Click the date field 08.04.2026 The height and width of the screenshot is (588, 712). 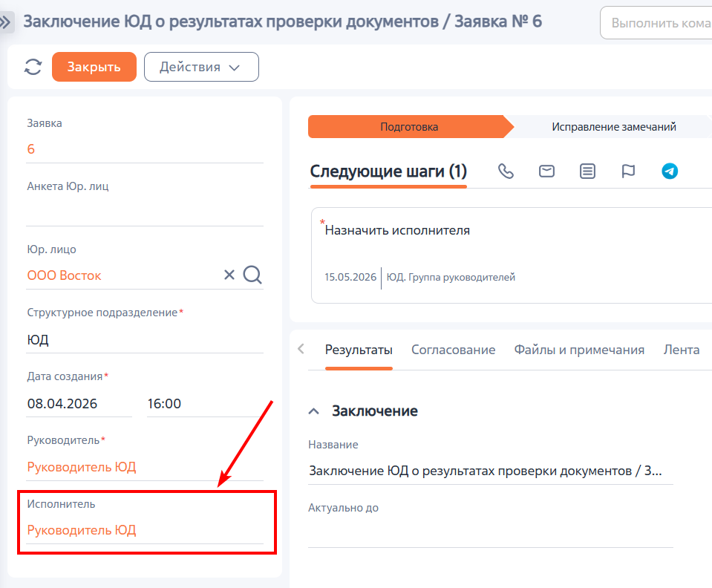[79, 403]
